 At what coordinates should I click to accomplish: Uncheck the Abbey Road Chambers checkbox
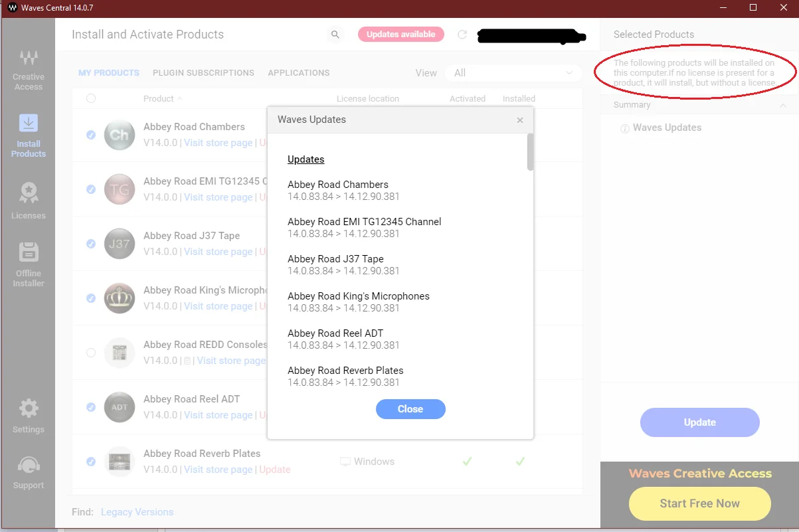pyautogui.click(x=91, y=135)
